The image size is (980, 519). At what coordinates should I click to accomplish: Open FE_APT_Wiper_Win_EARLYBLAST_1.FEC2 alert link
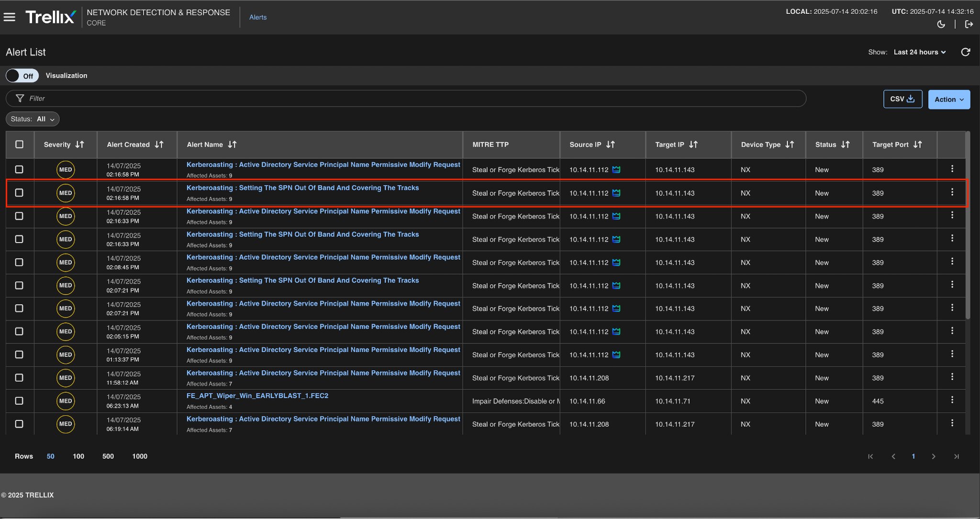coord(257,396)
